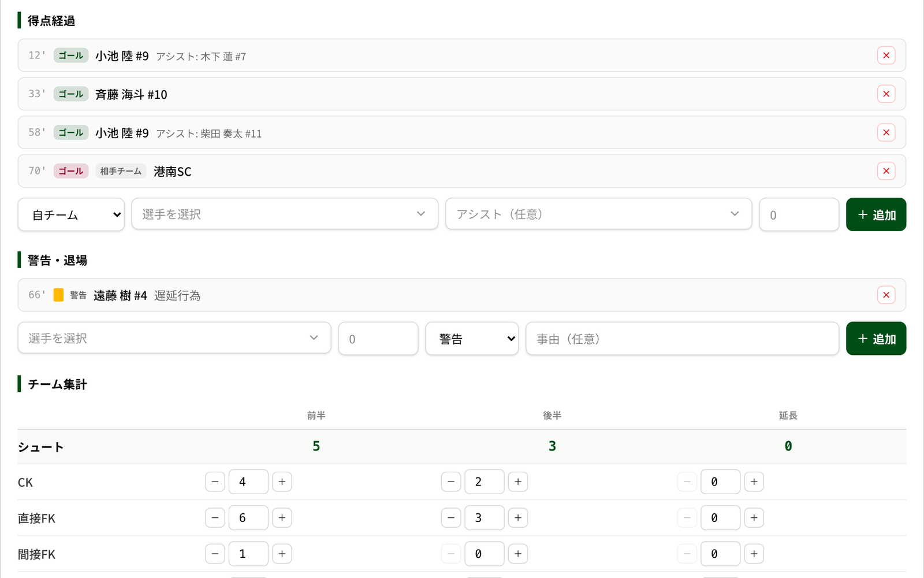
Task: Open the 自チーム team selector
Action: pyautogui.click(x=71, y=214)
